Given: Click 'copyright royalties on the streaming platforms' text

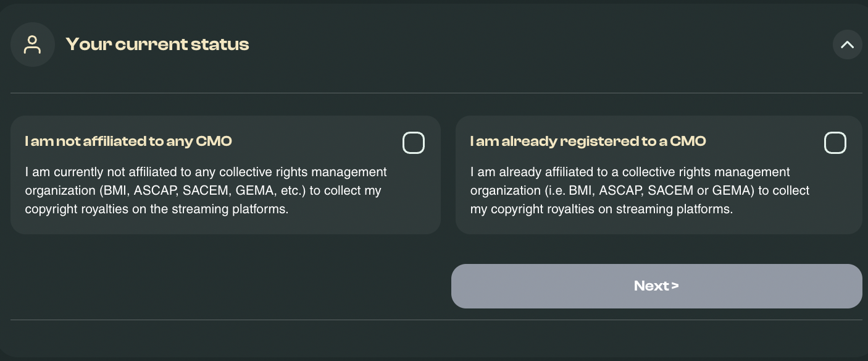Looking at the screenshot, I should pos(157,209).
